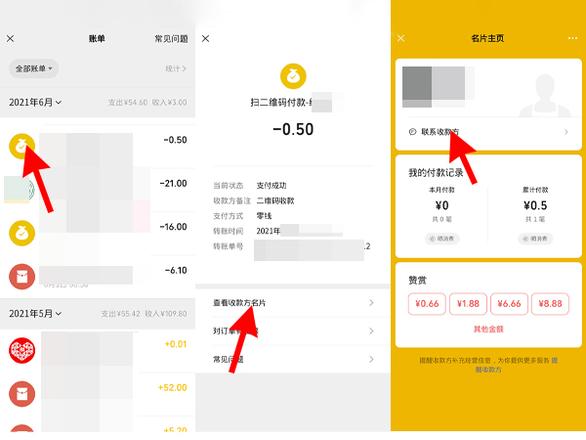Select the -16.00 transaction amount
Screen dimensions: 586x440
[x=173, y=227]
